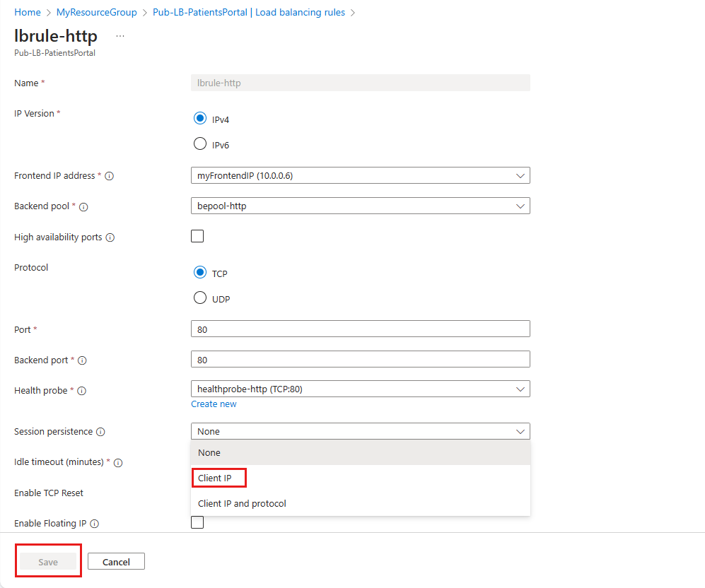This screenshot has width=705, height=588.
Task: Check Enable Floating IP
Action: tap(197, 522)
